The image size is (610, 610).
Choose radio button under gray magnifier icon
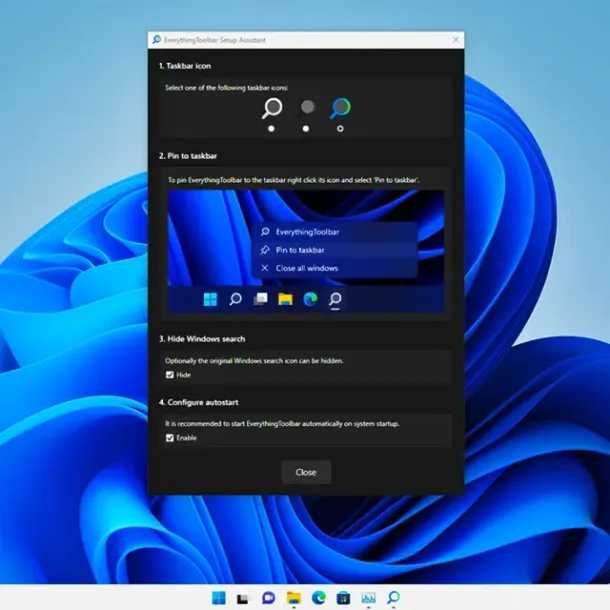click(x=306, y=128)
